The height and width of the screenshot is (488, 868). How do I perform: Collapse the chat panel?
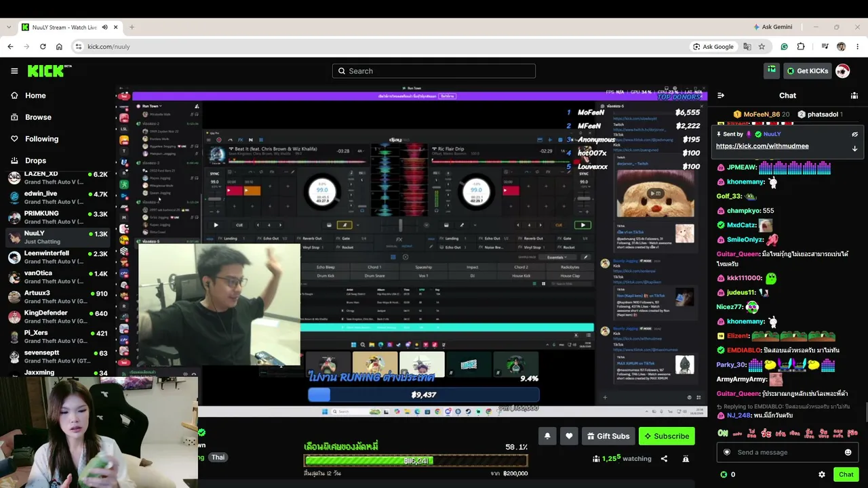point(721,96)
